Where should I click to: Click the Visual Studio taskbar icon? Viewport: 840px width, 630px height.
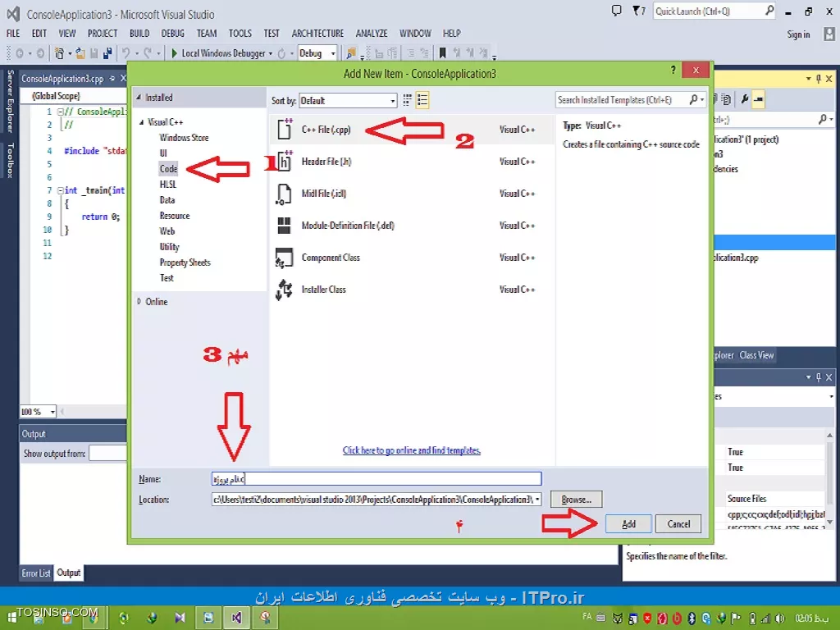[236, 618]
